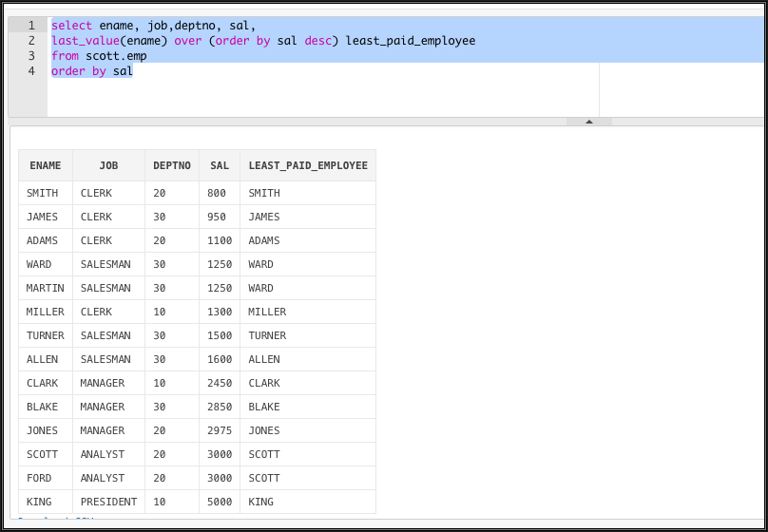Select the KING cell in ENAME column
The image size is (768, 532).
pyautogui.click(x=39, y=502)
